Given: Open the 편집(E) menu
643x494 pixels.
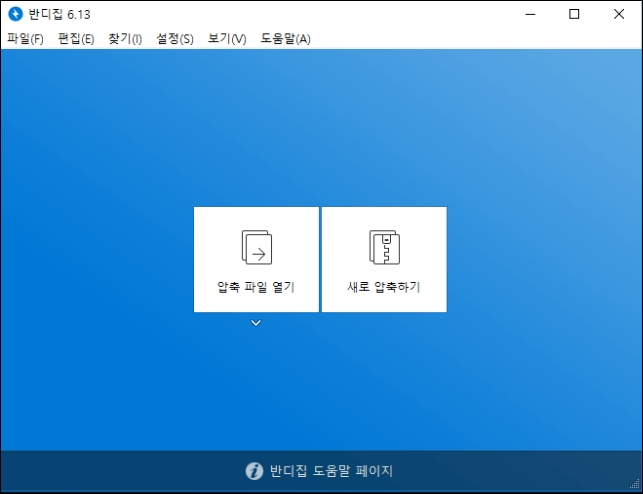Looking at the screenshot, I should (76, 39).
